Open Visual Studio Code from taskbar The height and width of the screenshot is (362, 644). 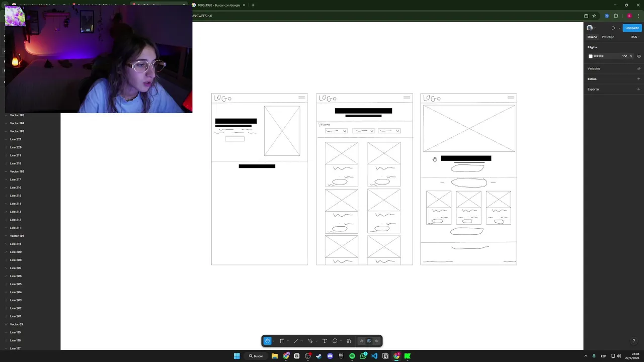[x=374, y=356]
